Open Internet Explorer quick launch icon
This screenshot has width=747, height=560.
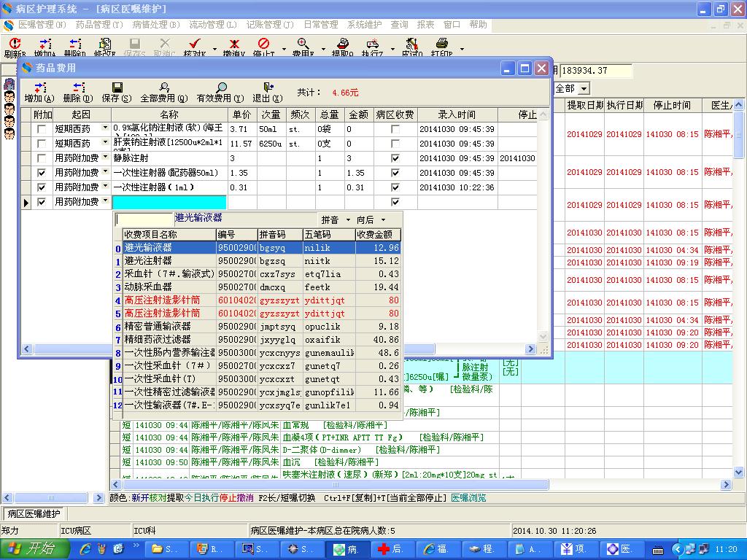pos(86,549)
